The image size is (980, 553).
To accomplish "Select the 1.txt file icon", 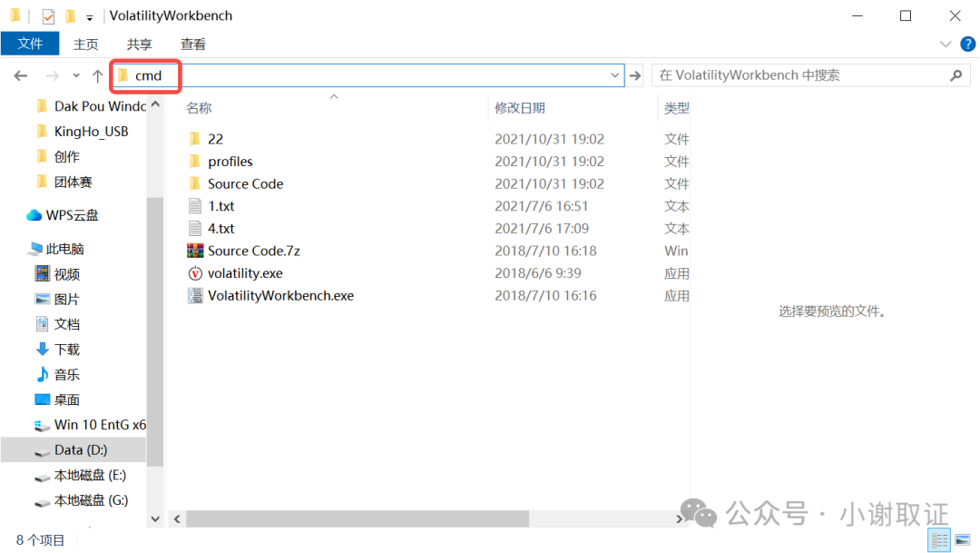I will point(195,206).
